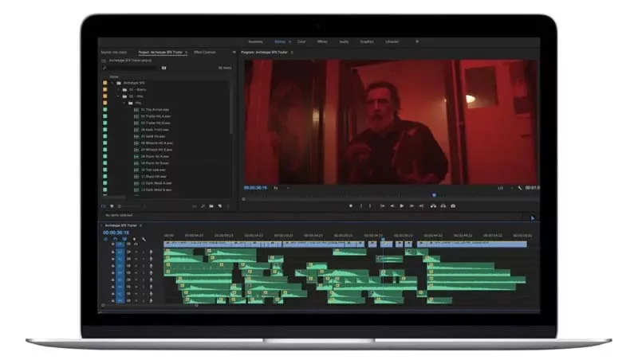
Task: Open the Project panel group overflow menu
Action: (x=234, y=53)
